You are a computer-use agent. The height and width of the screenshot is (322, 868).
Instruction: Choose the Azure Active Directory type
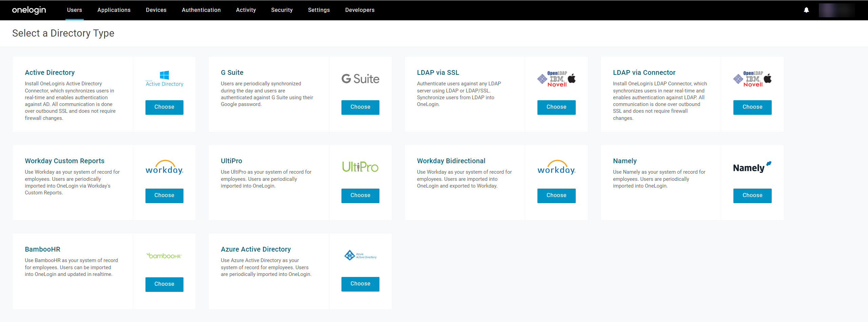click(360, 284)
